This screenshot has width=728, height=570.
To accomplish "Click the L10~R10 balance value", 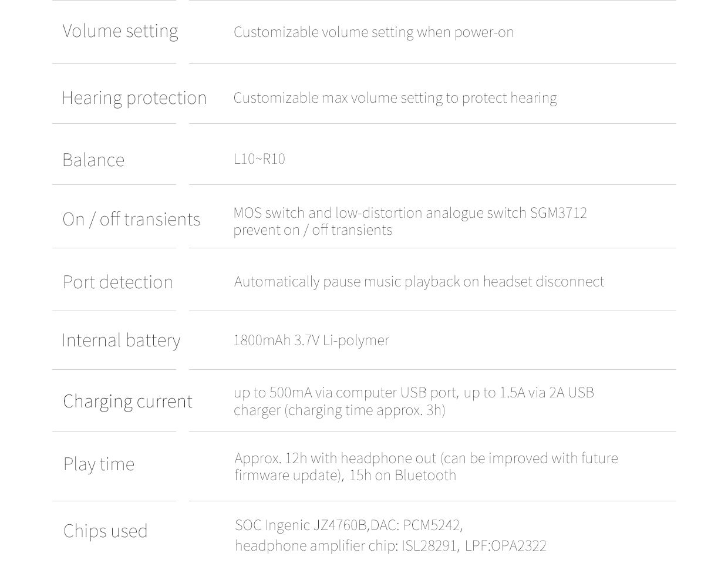I will coord(259,158).
